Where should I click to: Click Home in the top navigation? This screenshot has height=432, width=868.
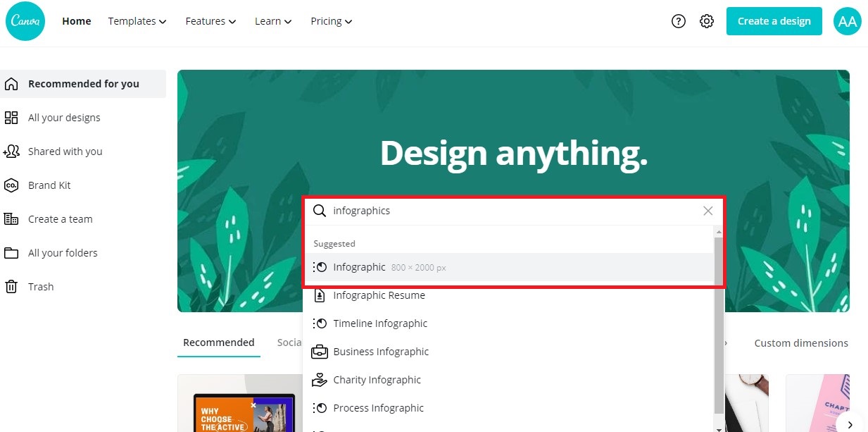tap(76, 21)
